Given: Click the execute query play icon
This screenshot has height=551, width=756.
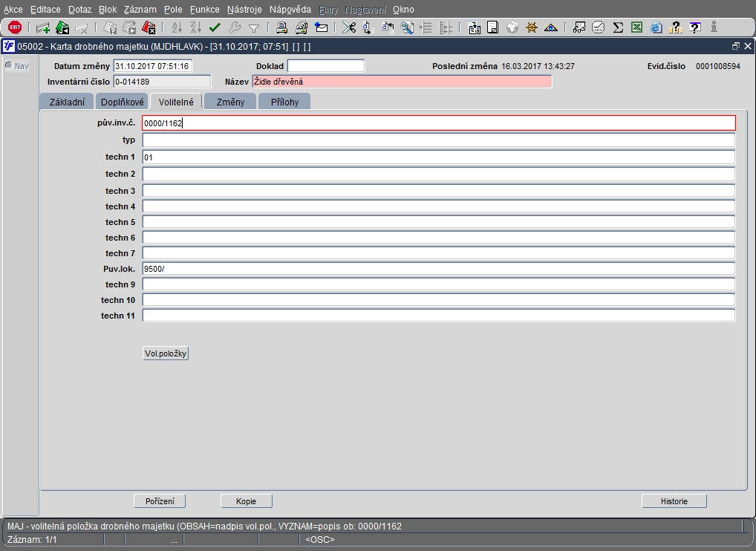Looking at the screenshot, I should (129, 28).
